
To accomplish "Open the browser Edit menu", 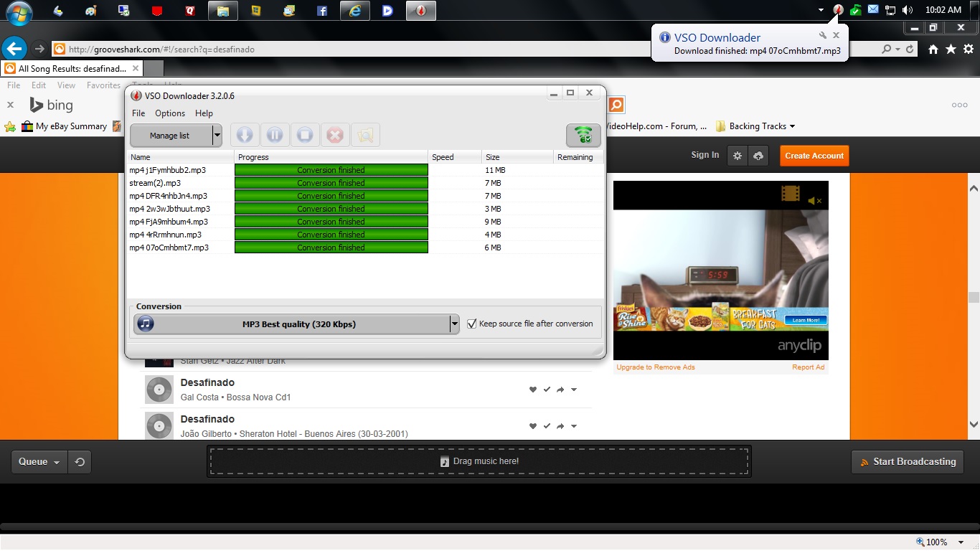I will pos(39,85).
